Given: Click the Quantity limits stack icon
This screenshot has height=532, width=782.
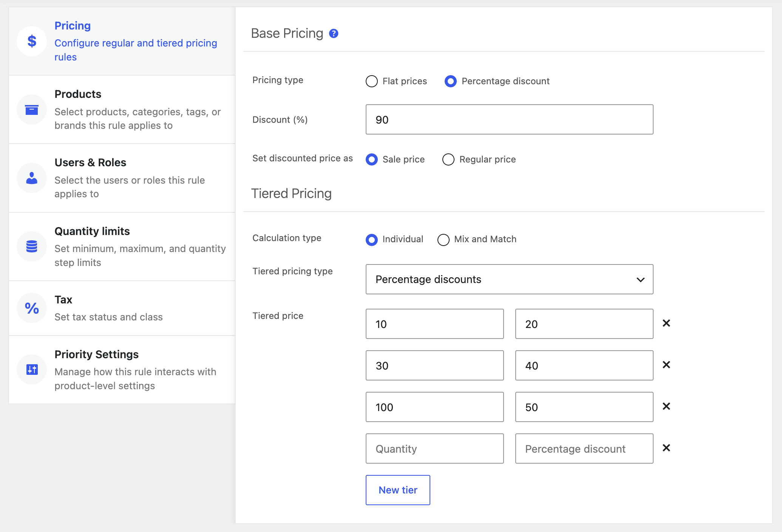Looking at the screenshot, I should (32, 246).
